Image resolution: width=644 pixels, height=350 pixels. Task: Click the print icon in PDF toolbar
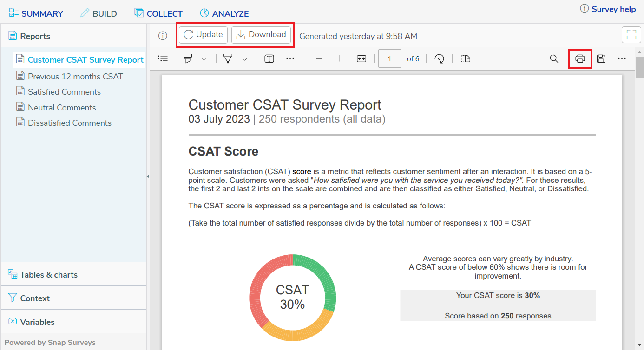click(x=580, y=59)
